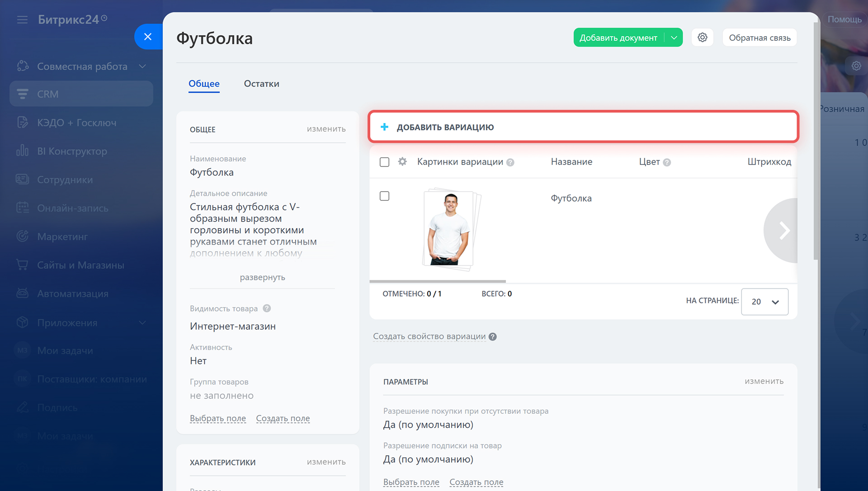Screen dimensions: 868x491
Task: Click изменить in the ОБЩЕЕ section
Action: coord(326,129)
